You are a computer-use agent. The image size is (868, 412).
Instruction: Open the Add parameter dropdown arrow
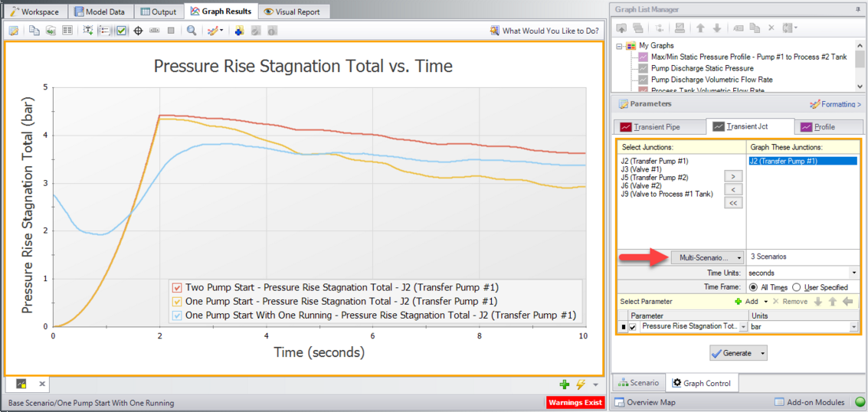click(x=765, y=302)
